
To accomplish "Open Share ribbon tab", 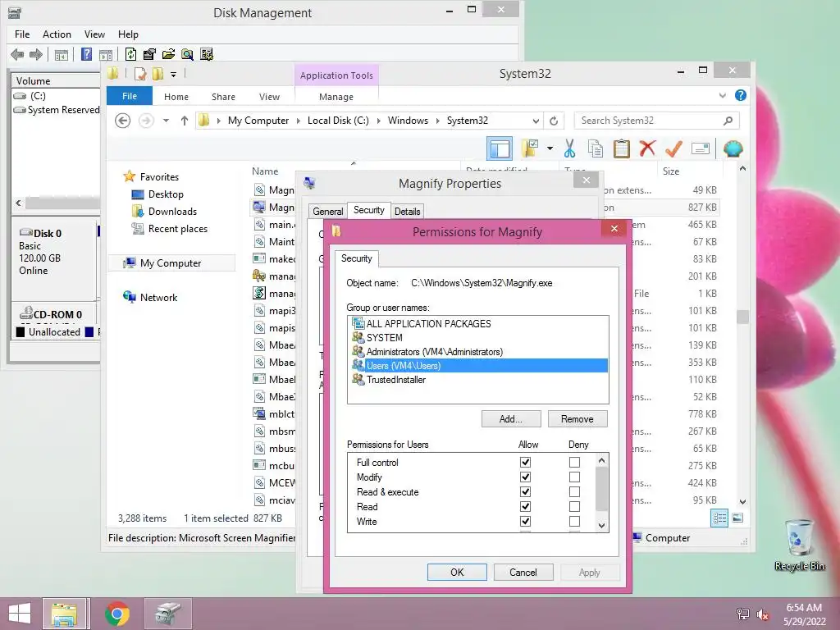I will pos(223,97).
